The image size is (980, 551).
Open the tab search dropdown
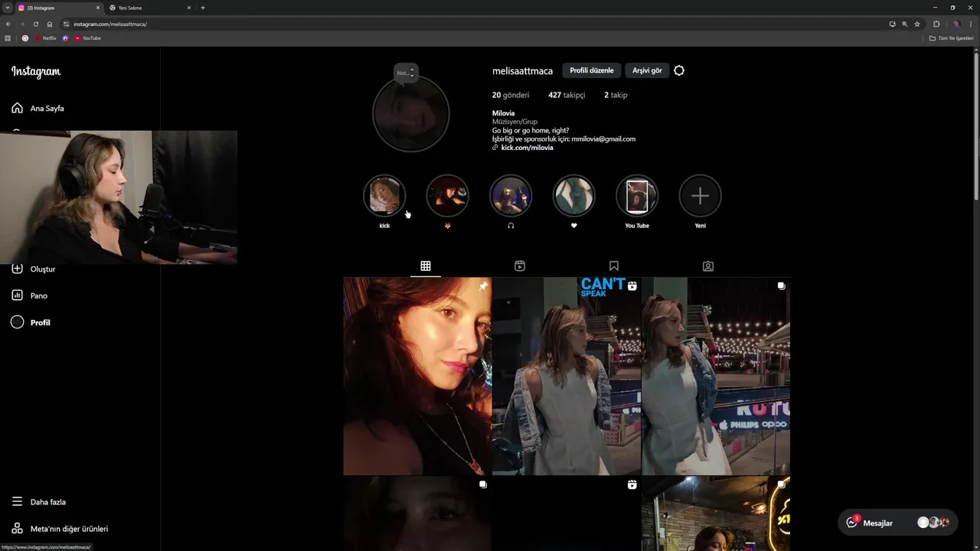(x=7, y=8)
